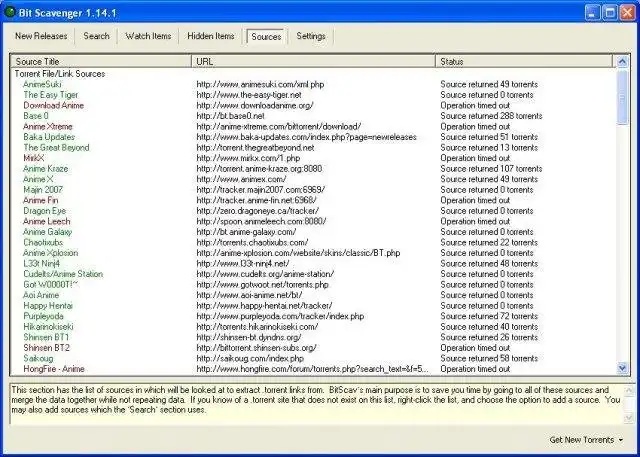Select the Shinsen BT1 source

tap(46, 337)
